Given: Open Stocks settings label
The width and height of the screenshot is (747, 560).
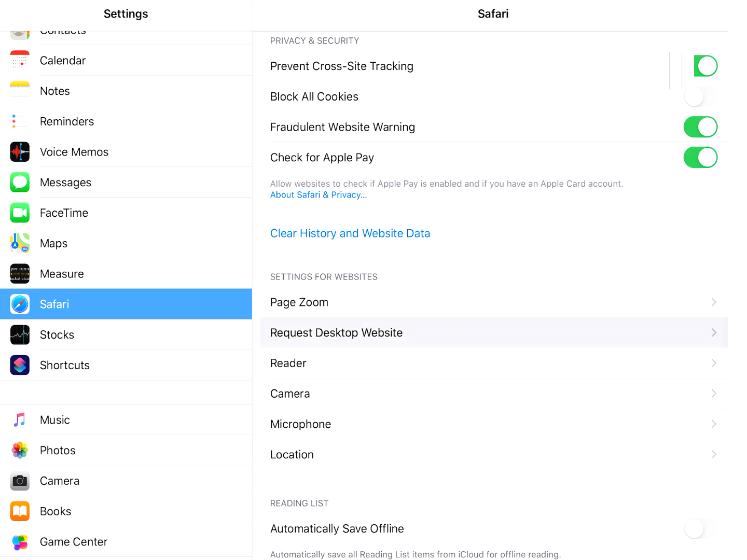Looking at the screenshot, I should point(57,335).
